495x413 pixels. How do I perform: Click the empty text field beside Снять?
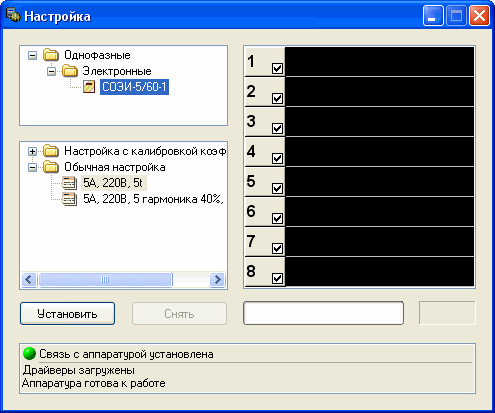tap(323, 313)
